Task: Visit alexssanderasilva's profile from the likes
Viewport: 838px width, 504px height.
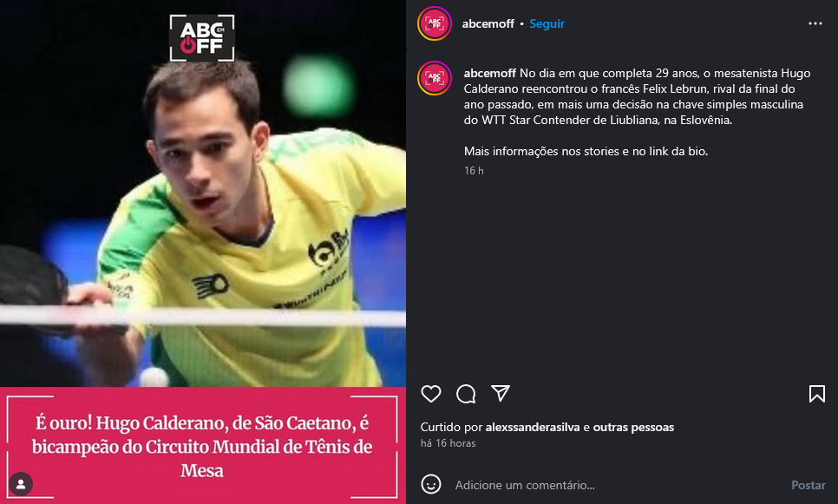Action: pyautogui.click(x=533, y=427)
